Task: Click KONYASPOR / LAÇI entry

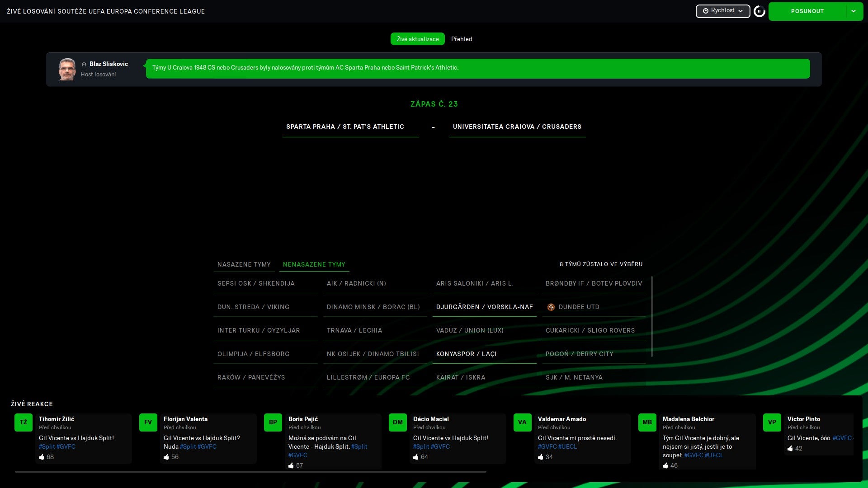Action: 484,354
